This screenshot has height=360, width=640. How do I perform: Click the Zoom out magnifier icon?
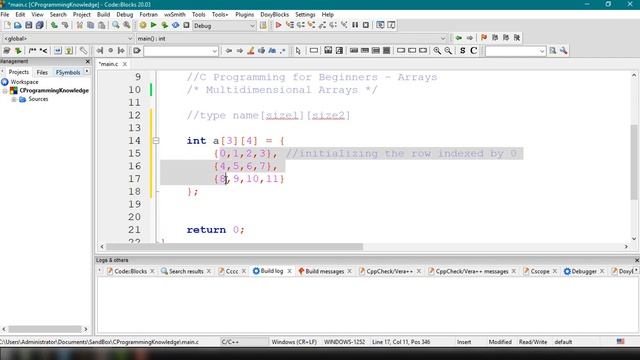(448, 51)
